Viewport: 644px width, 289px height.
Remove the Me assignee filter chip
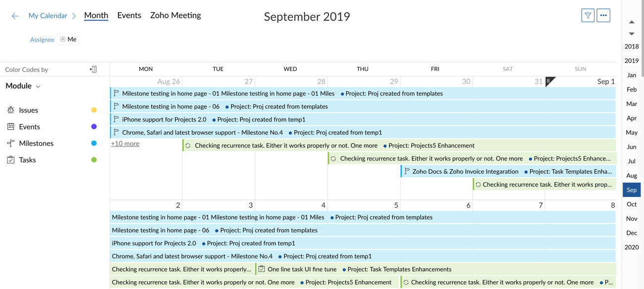(x=62, y=39)
